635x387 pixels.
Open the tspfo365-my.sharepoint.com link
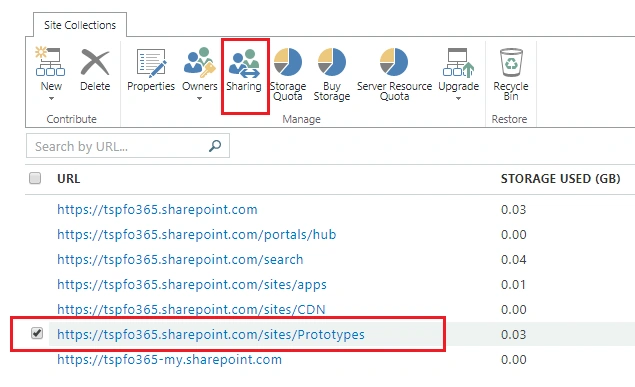[169, 359]
